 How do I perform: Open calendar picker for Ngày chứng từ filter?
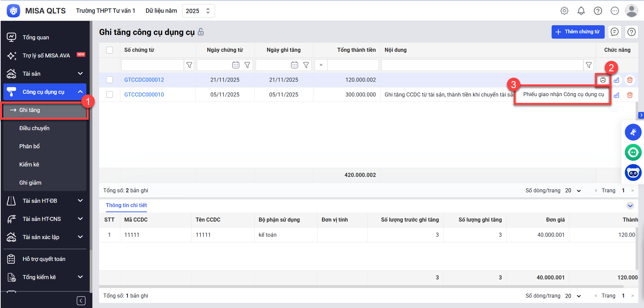235,65
